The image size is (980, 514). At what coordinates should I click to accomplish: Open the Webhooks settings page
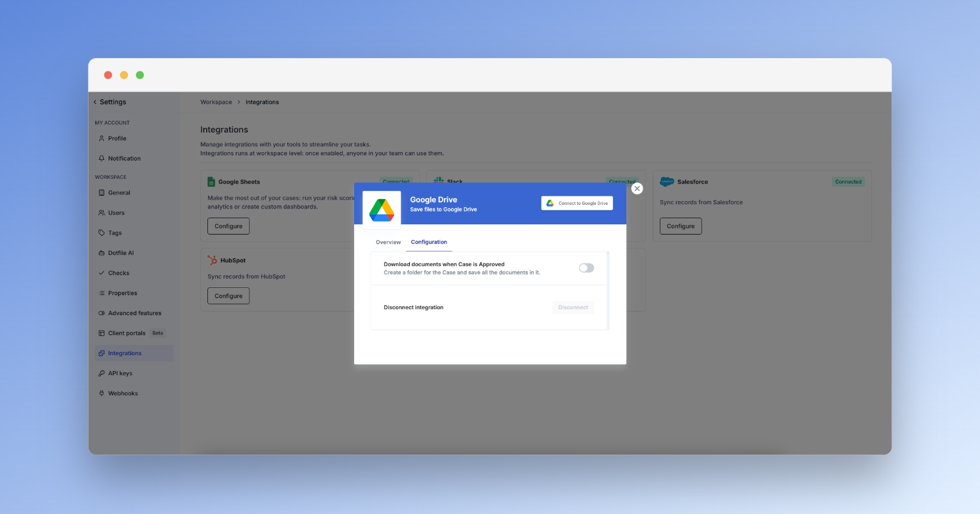click(134, 393)
